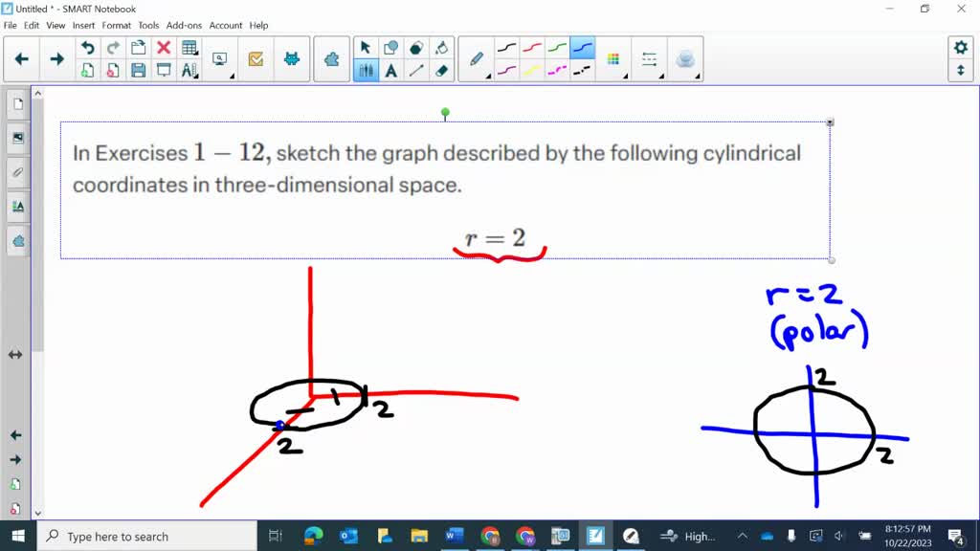Screen dimensions: 980x551
Task: Choose the magenta dashed pen style
Action: coord(557,71)
